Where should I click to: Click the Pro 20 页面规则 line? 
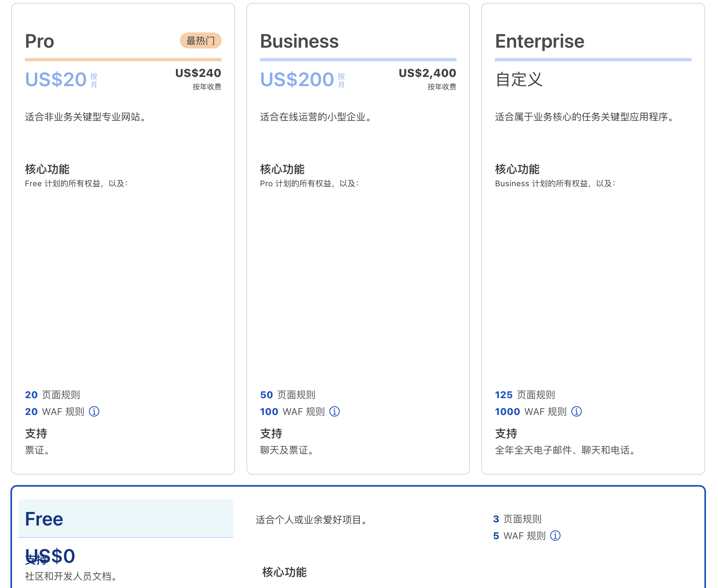click(x=52, y=395)
